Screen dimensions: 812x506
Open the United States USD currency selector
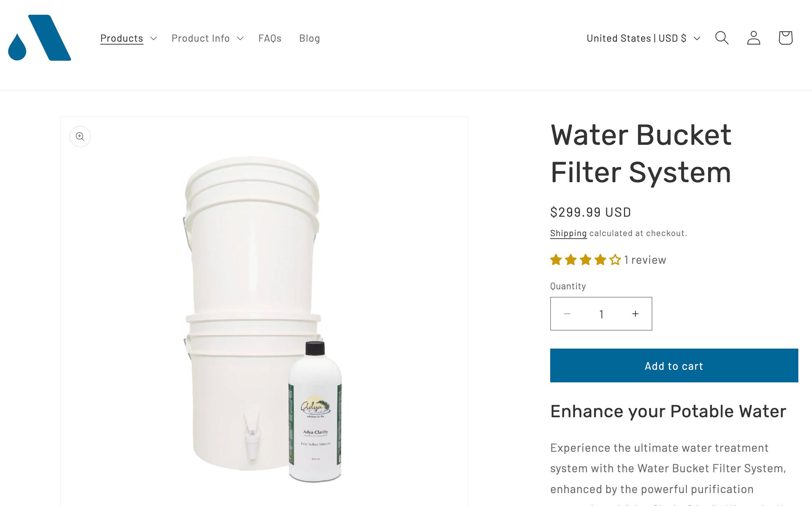643,38
